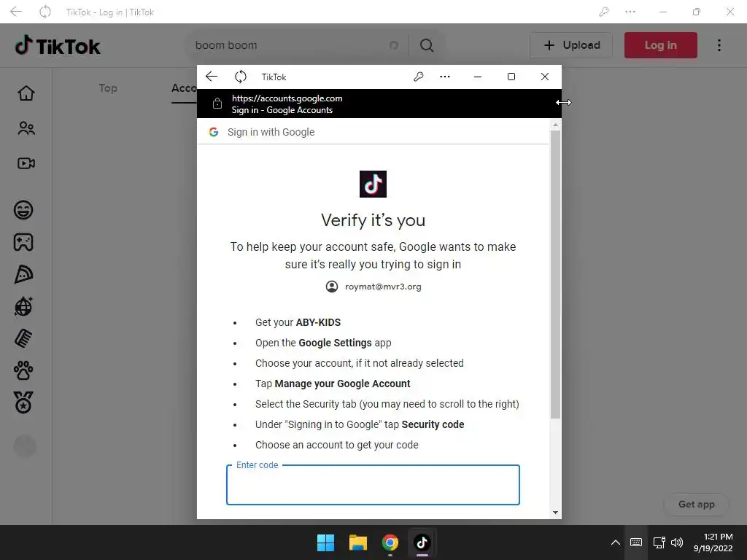Switch to the Accounts search tab
The image size is (747, 560).
[184, 88]
